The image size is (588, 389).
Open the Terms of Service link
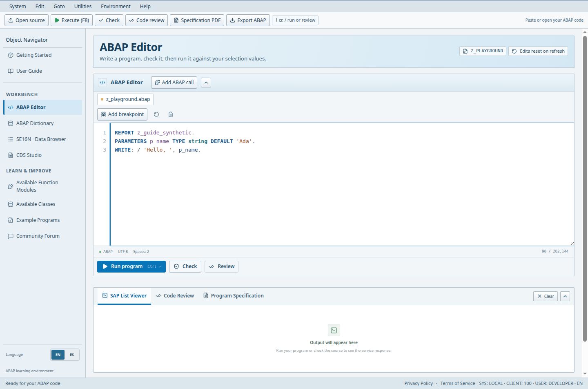pyautogui.click(x=458, y=383)
